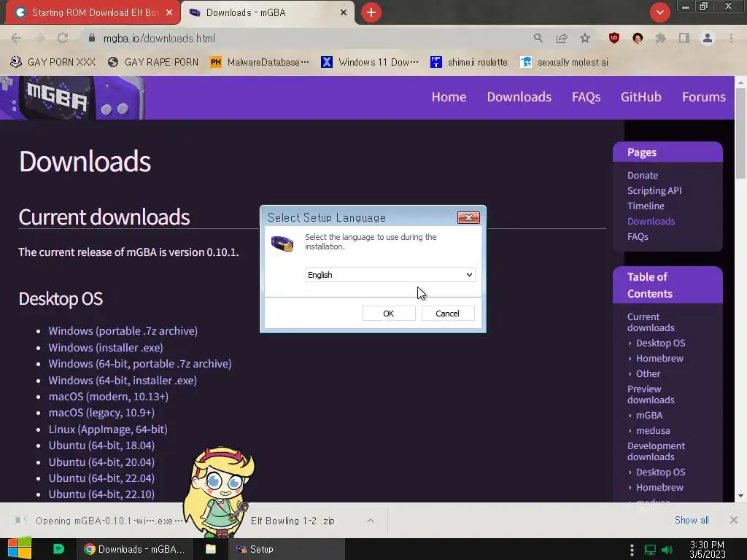
Task: Click the magnifier zoom icon in address bar
Action: (x=538, y=38)
